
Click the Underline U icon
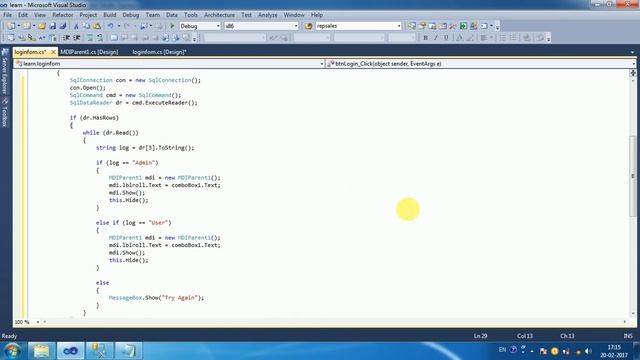[x=446, y=38]
